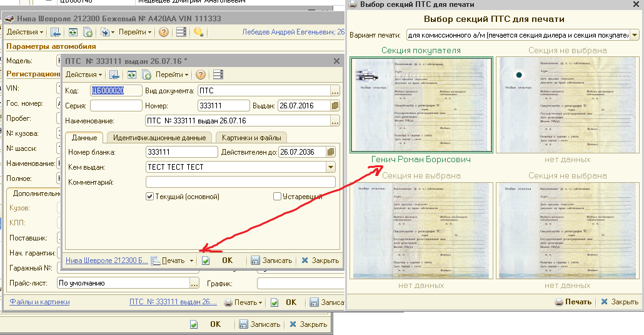Viewport: 644px width, 335px height.
Task: Toggle Текущий (основной) checkbox
Action: [x=150, y=197]
